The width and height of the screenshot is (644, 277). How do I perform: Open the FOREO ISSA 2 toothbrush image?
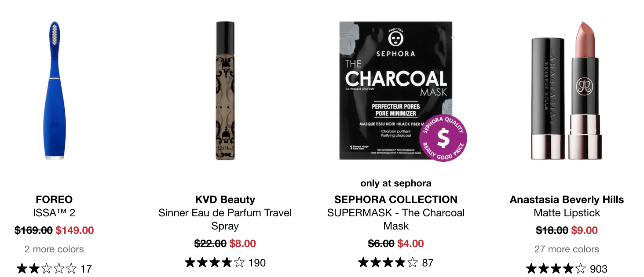tap(54, 90)
